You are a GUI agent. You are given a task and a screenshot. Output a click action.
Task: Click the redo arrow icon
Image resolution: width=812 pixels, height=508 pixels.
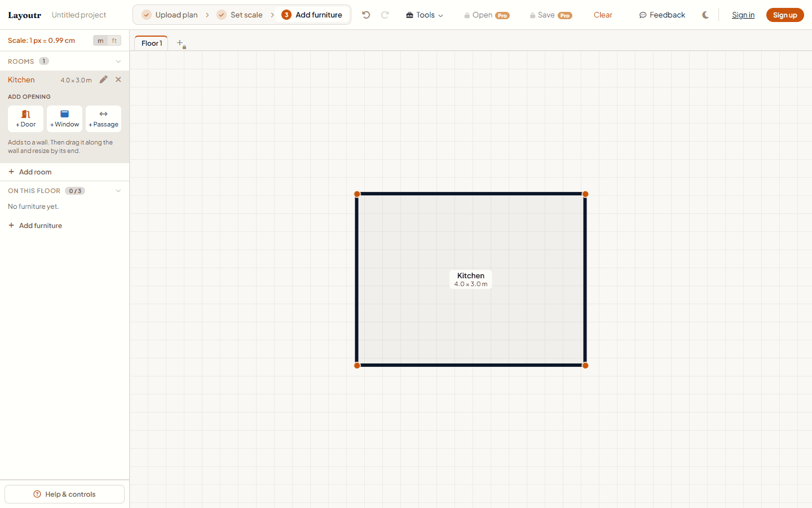[385, 15]
